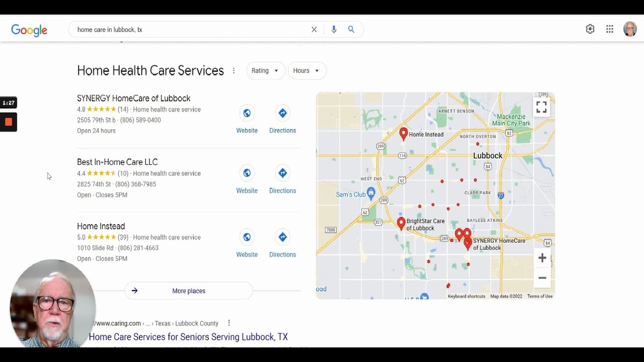Click the Home Instead map pin
The image size is (644, 362).
404,133
